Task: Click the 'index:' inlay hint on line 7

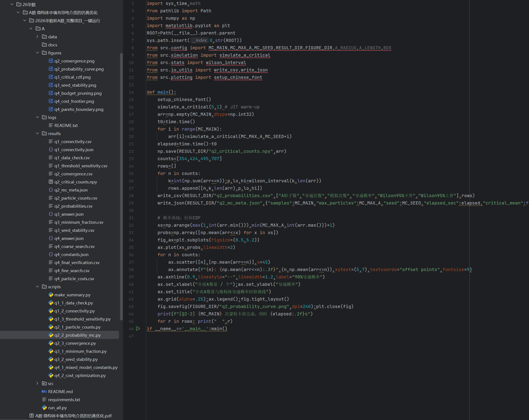Action: (x=200, y=40)
